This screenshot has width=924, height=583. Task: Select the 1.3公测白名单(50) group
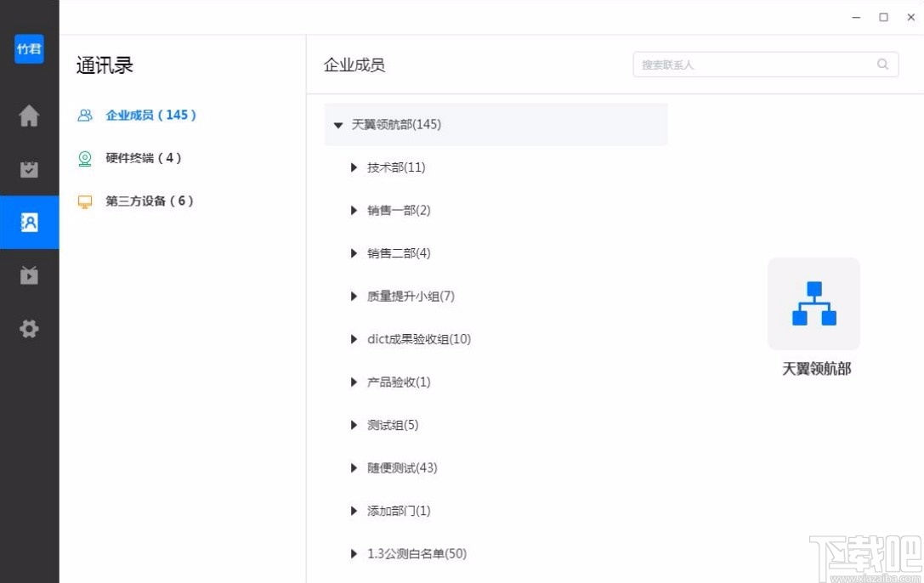click(x=417, y=554)
